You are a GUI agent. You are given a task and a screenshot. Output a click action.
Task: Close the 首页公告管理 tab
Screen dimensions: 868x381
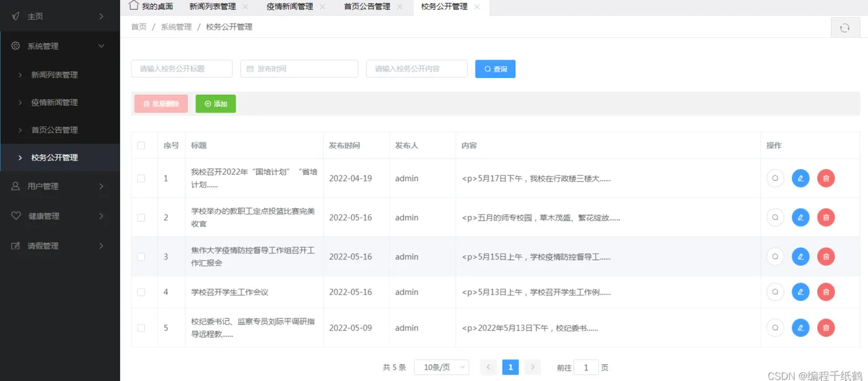[400, 7]
